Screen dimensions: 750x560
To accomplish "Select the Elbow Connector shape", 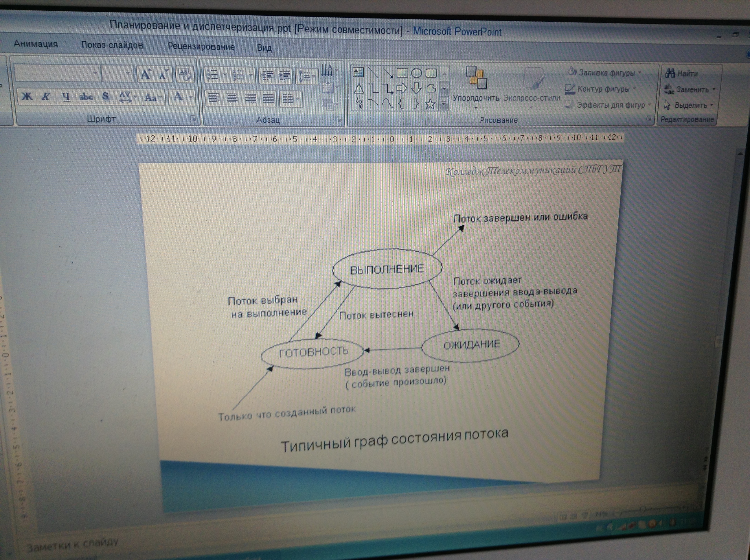I will (x=373, y=89).
